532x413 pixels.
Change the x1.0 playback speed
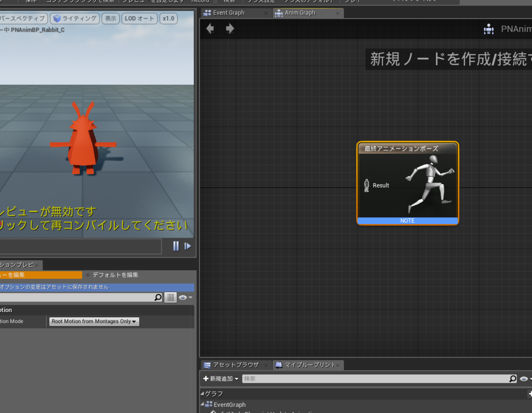tap(168, 18)
